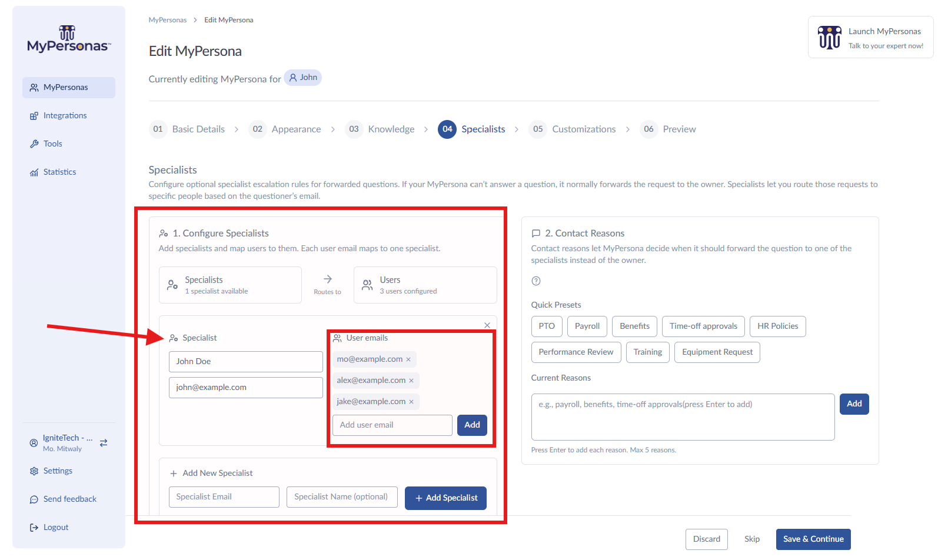Click Add button beside Current Reasons
This screenshot has width=938, height=560.
[x=854, y=404]
